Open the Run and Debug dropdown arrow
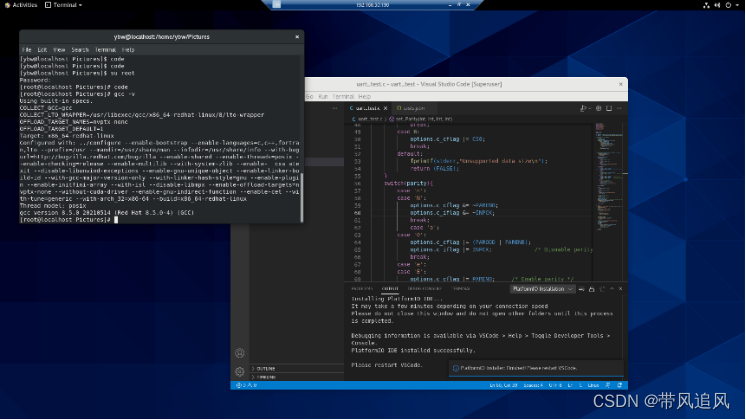The width and height of the screenshot is (746, 420). 589,108
